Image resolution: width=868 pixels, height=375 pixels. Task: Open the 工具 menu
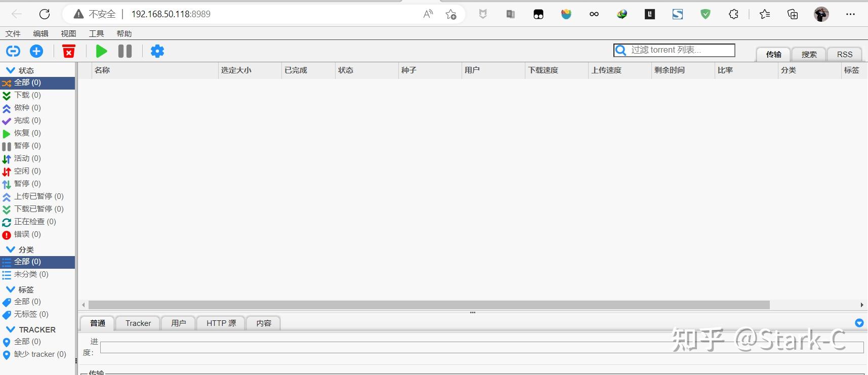96,33
